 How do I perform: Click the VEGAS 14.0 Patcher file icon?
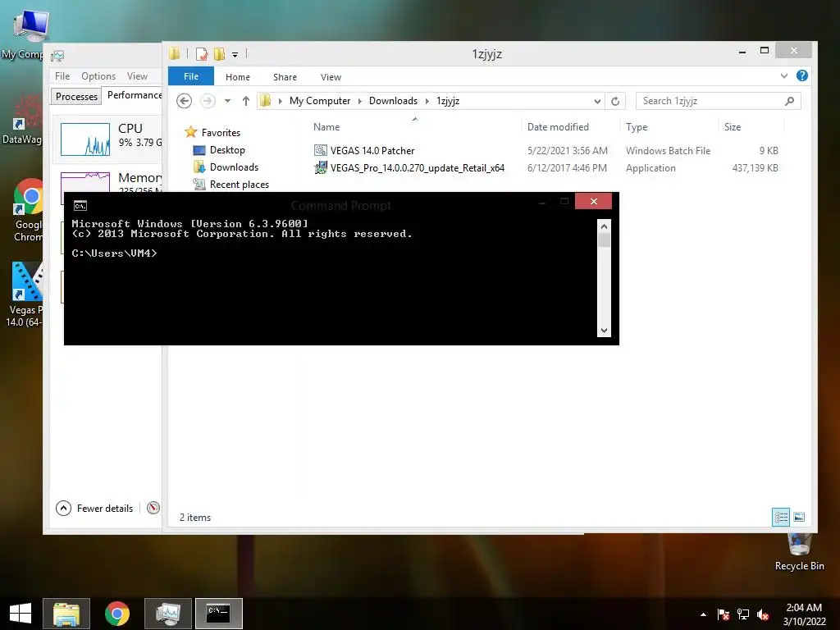coord(321,151)
